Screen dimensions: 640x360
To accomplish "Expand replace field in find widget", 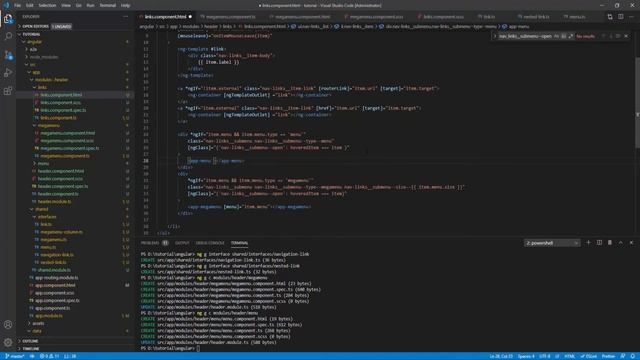I will (495, 36).
